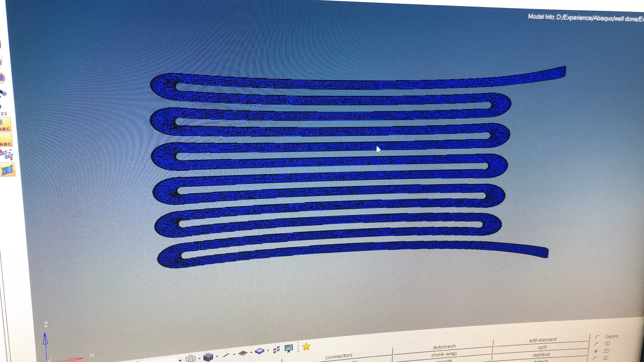Select the 1D radio button
The image size is (644, 362).
pyautogui.click(x=597, y=344)
